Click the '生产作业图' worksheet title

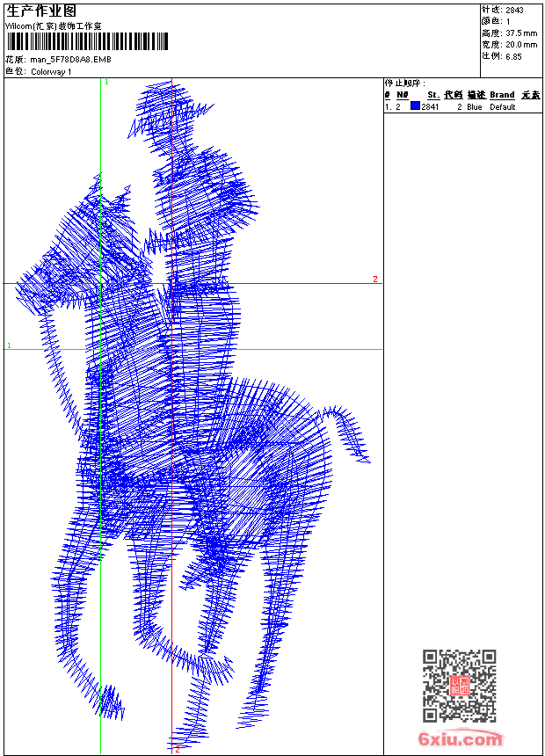(41, 11)
